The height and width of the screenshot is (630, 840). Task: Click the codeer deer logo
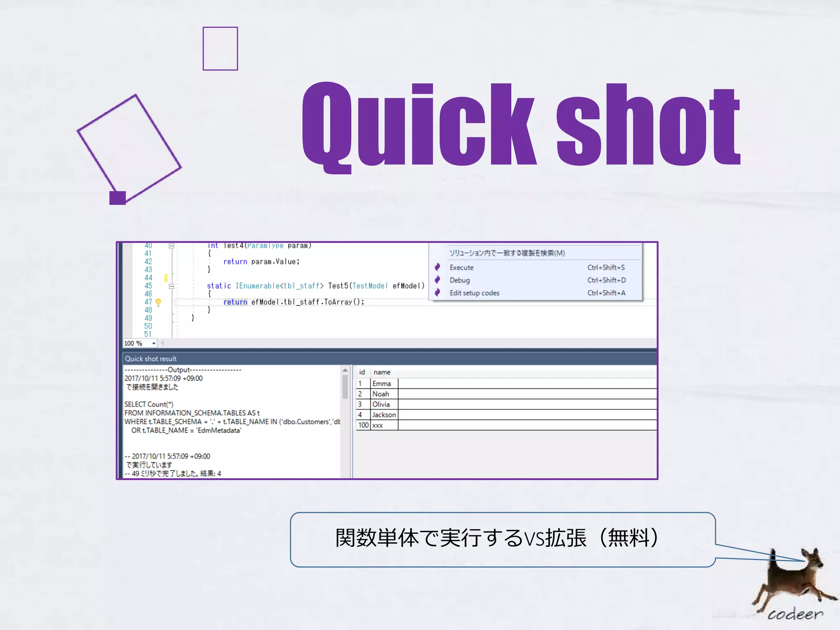794,584
